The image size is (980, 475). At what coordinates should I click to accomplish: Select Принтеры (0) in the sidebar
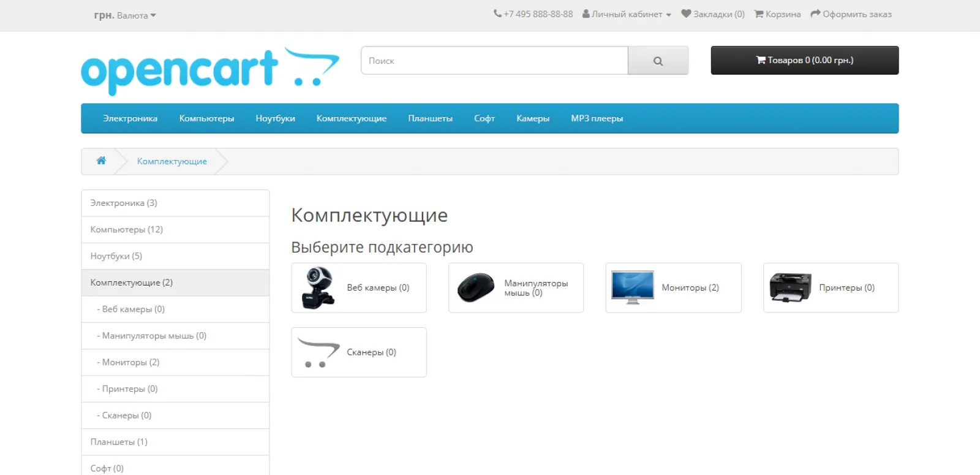[175, 389]
